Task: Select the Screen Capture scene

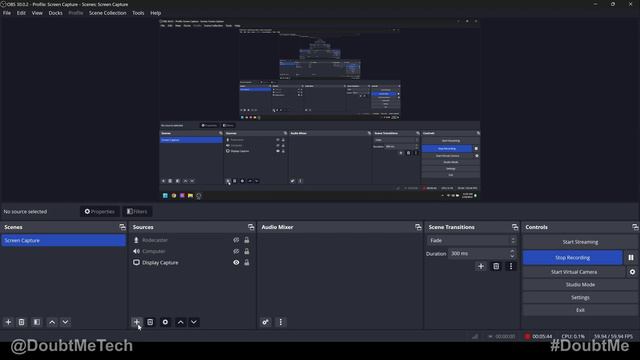Action: (x=63, y=240)
